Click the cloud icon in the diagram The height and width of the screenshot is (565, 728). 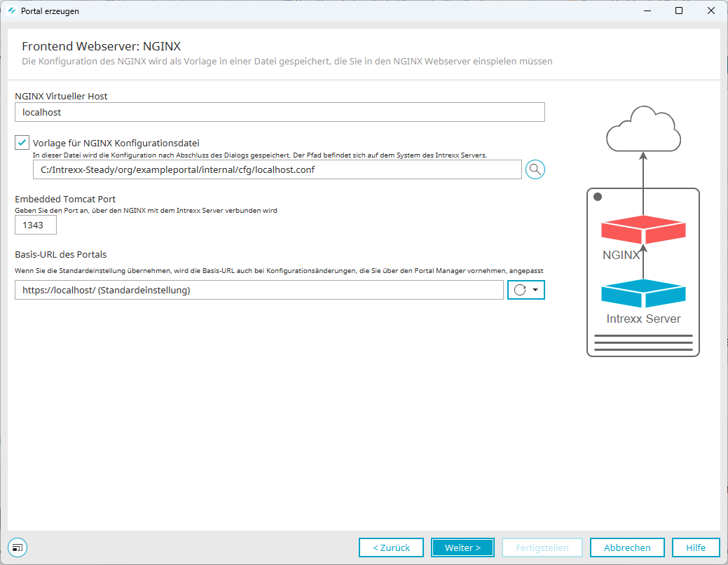pos(643,130)
